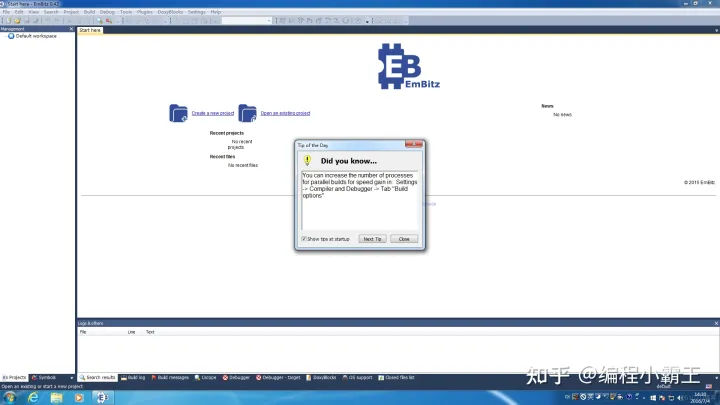Screen dimensions: 720x405
Task: Switch to the Projects tab
Action: click(14, 378)
